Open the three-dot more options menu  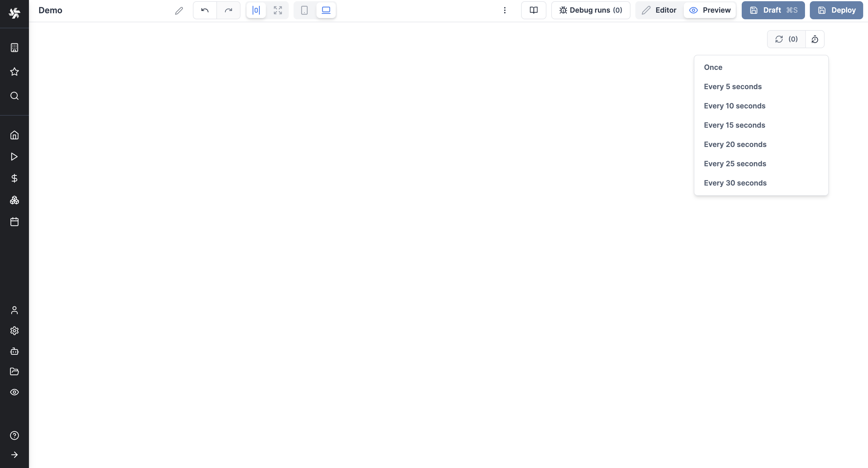(x=505, y=10)
